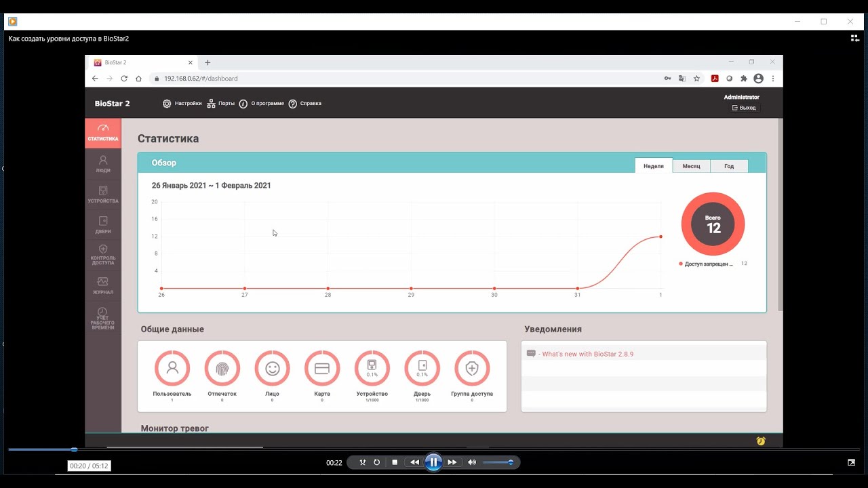Click the Выход logout button
Screen dimensions: 868x488
coord(745,108)
